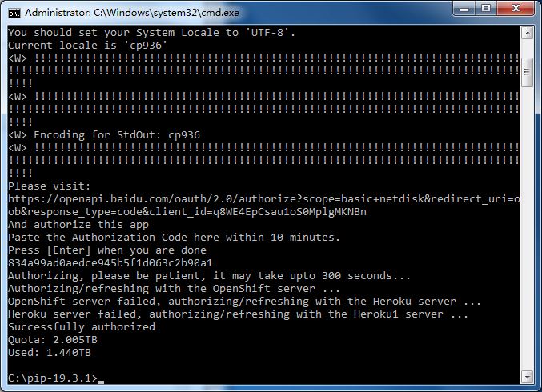Click the scrollbar up arrow

[x=528, y=33]
